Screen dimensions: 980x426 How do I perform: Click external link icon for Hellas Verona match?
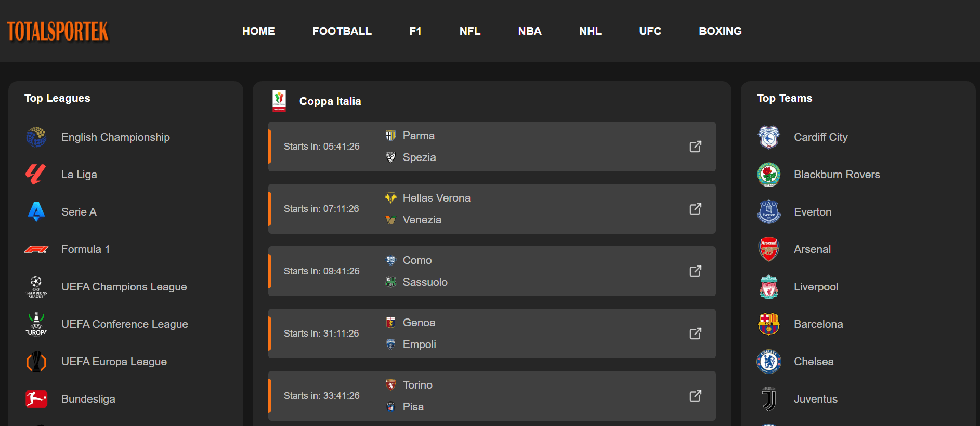(695, 209)
